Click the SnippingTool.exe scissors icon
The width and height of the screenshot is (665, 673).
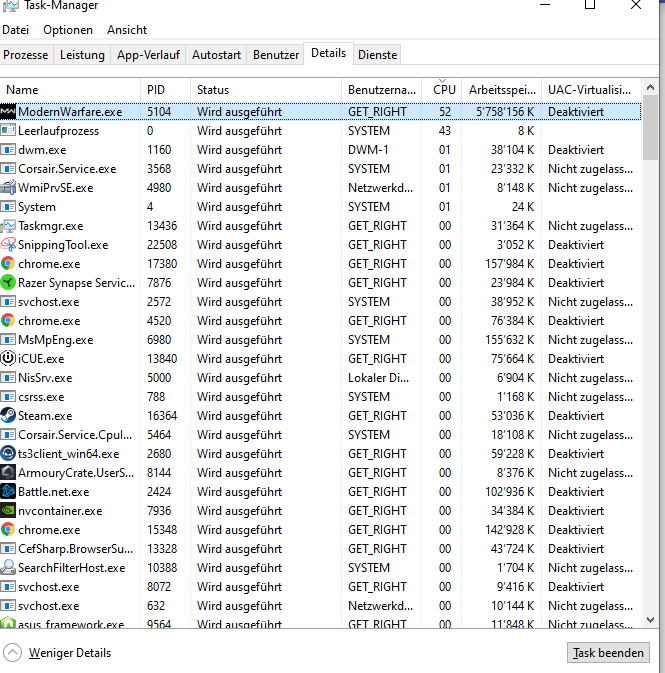point(8,245)
